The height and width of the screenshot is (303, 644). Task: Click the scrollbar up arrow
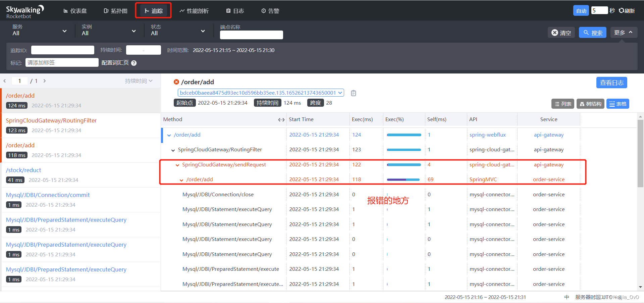click(641, 116)
